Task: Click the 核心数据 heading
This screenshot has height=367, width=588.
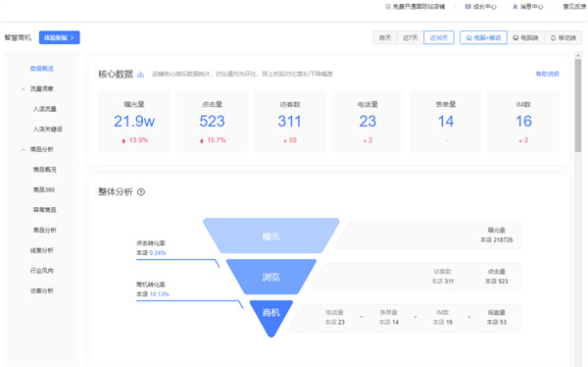Action: pyautogui.click(x=116, y=74)
